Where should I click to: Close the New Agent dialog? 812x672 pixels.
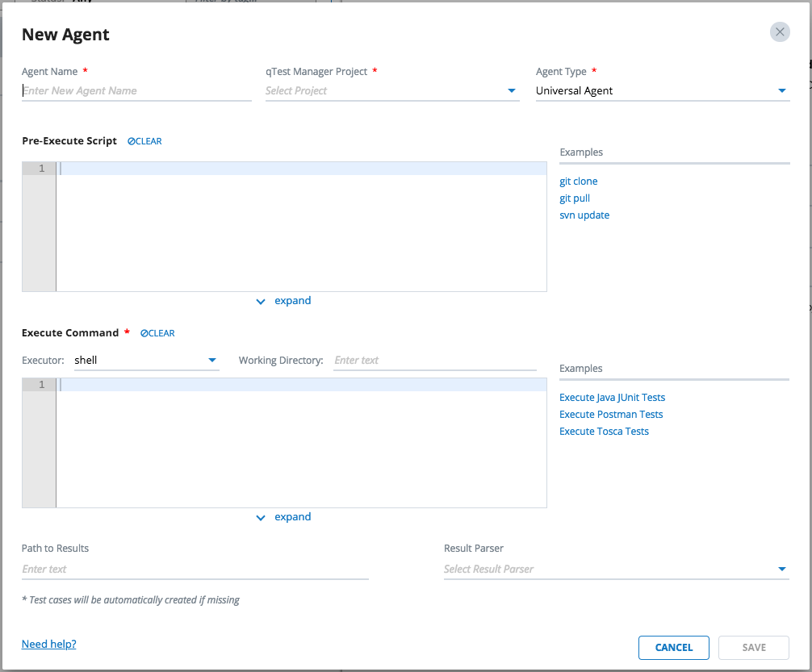(779, 32)
